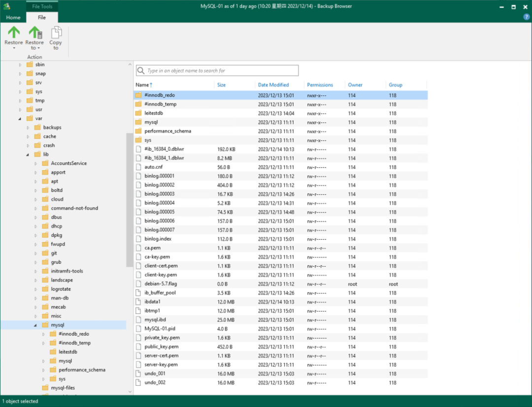Expand the performance_schema tree node

point(44,370)
